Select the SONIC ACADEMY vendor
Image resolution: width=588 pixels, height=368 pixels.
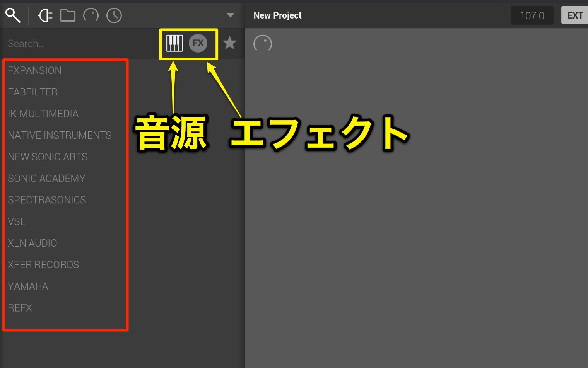(x=47, y=178)
